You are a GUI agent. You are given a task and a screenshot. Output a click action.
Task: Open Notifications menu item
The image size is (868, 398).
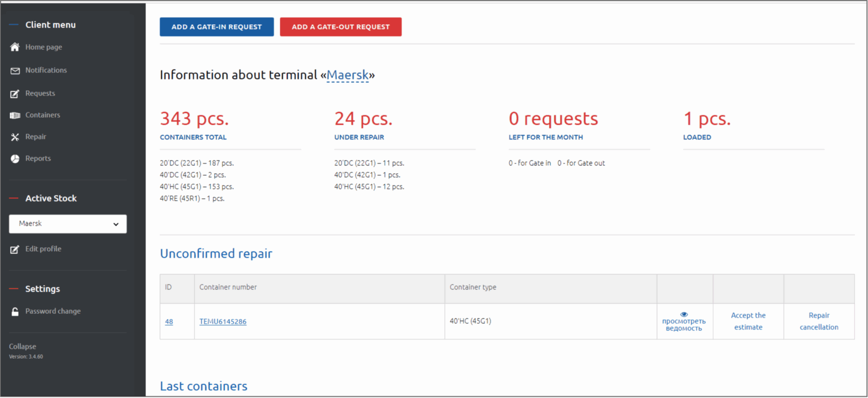pos(46,70)
